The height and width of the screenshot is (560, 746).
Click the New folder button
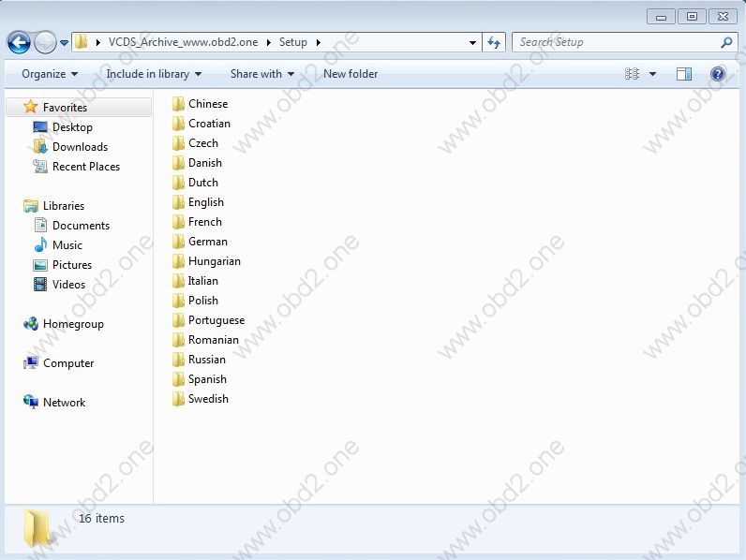point(351,74)
